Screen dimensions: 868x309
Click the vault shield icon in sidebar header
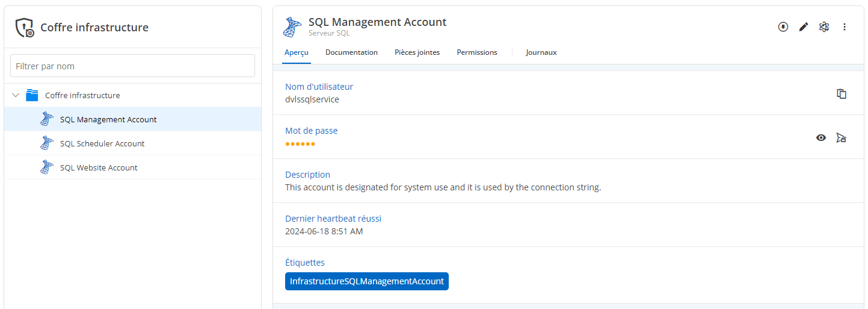pyautogui.click(x=25, y=28)
